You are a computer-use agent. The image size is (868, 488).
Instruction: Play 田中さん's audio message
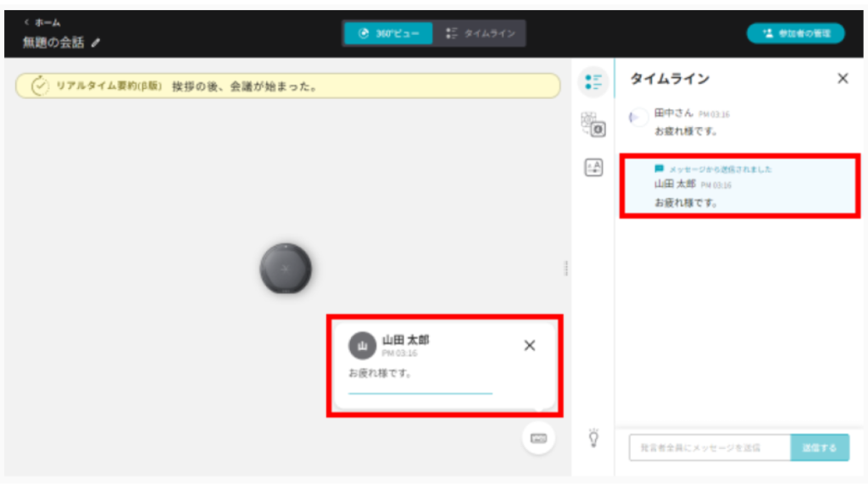point(638,118)
